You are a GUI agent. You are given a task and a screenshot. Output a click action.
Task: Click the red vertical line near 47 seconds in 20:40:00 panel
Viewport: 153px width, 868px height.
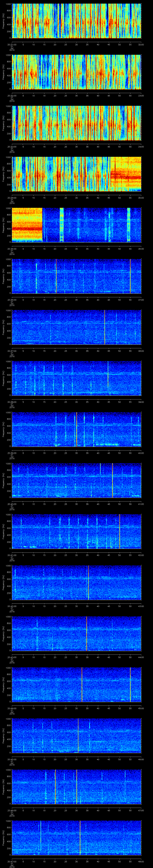pos(112,481)
